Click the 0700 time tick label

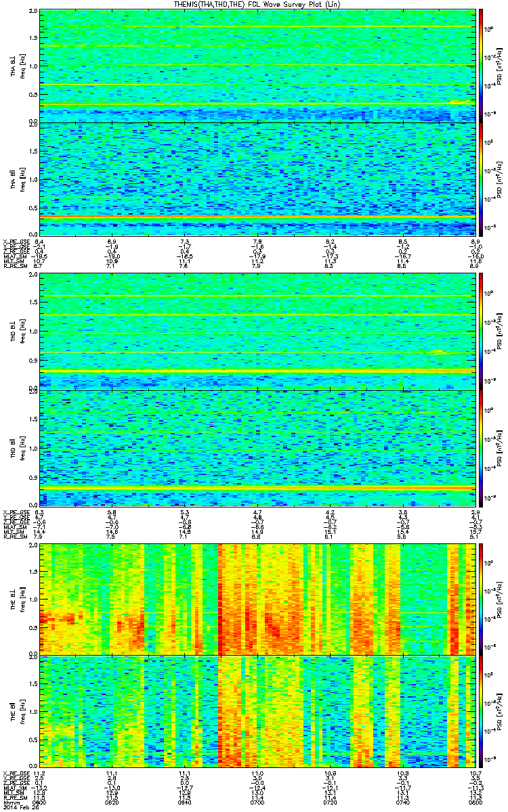click(258, 803)
